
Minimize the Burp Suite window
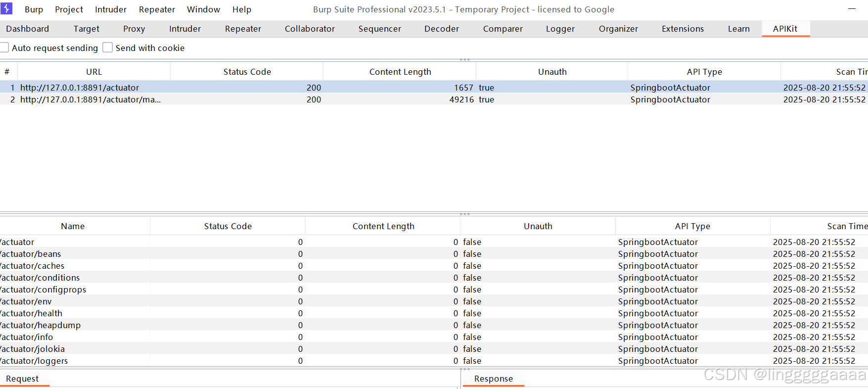point(852,9)
